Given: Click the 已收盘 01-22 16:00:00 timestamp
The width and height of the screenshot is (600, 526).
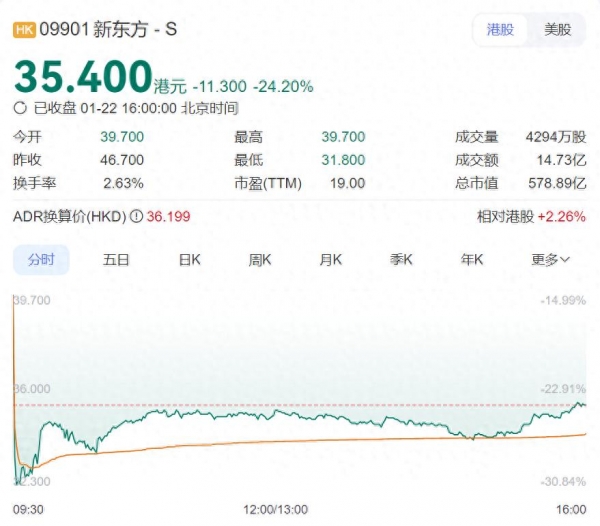Looking at the screenshot, I should click(136, 108).
